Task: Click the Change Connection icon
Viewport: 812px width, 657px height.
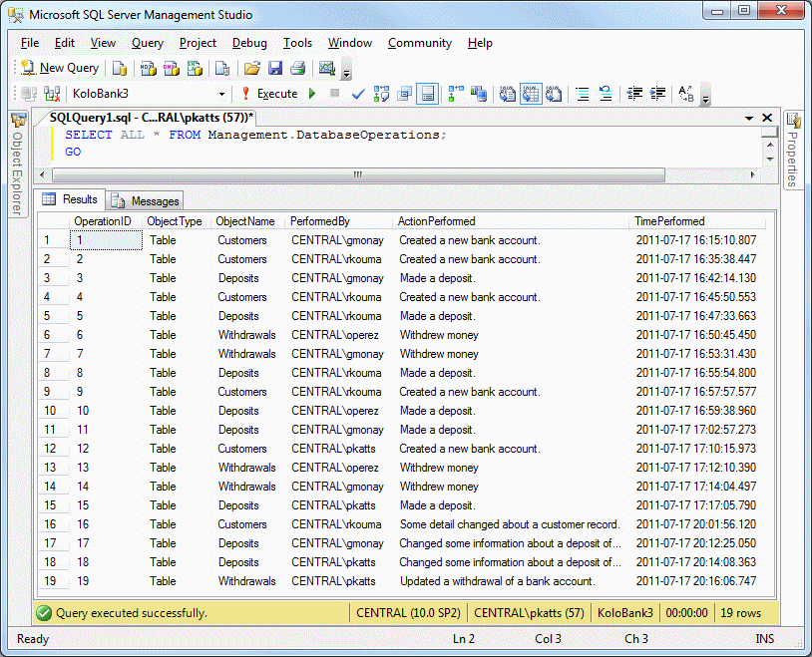Action: pyautogui.click(x=52, y=94)
